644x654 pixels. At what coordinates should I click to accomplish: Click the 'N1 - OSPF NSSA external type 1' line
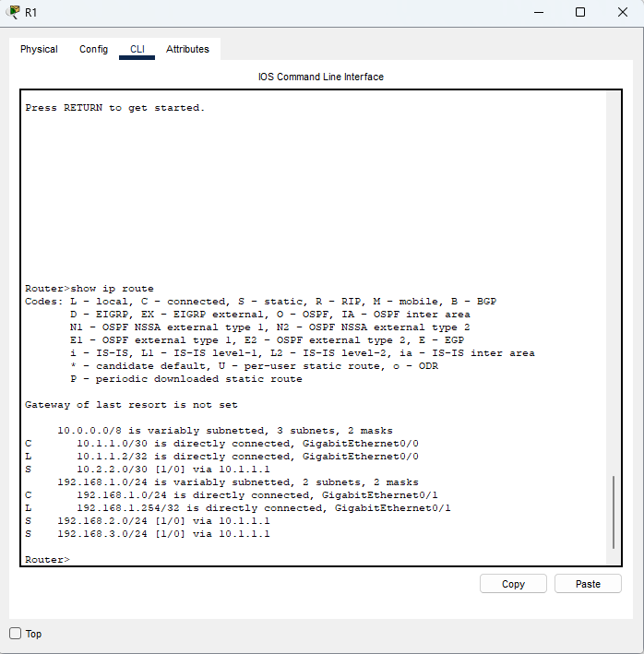pyautogui.click(x=269, y=327)
